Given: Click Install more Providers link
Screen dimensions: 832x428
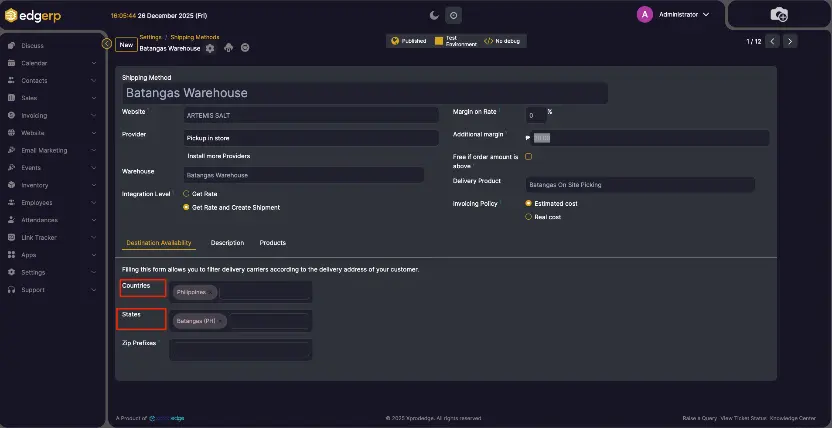Looking at the screenshot, I should click(218, 156).
